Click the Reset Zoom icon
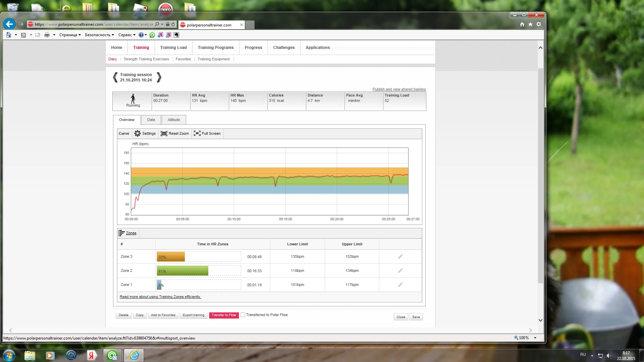The width and height of the screenshot is (644, 362). click(x=164, y=133)
